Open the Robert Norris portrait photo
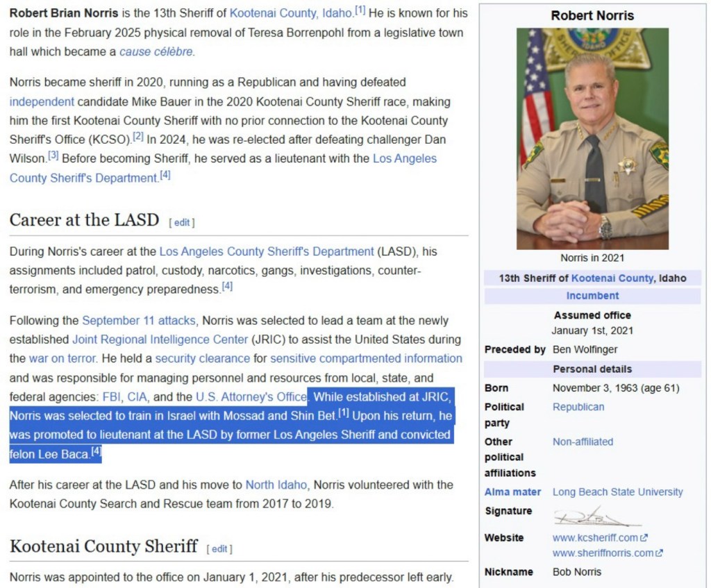 pyautogui.click(x=592, y=138)
